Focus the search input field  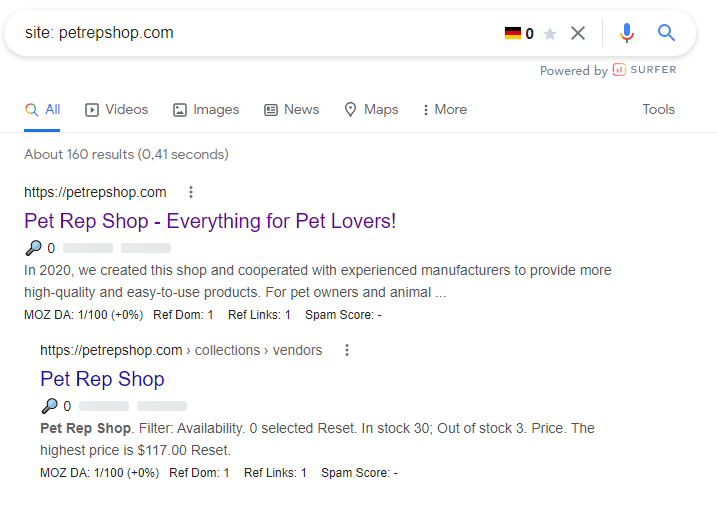[x=270, y=33]
